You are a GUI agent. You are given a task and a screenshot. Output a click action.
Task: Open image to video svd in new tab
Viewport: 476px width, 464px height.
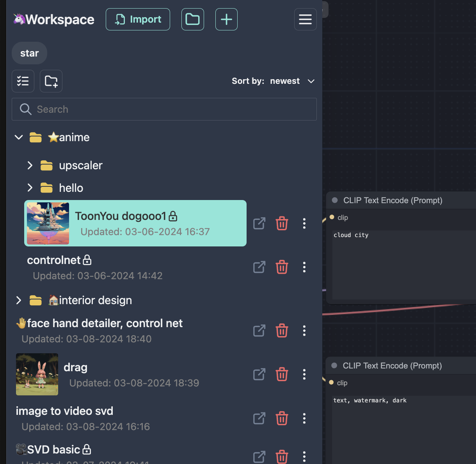click(x=259, y=418)
